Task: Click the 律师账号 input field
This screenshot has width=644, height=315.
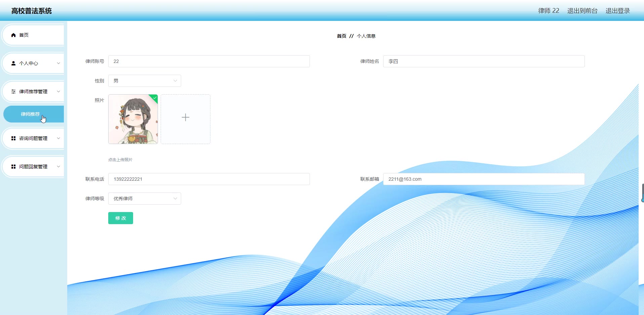Action: pyautogui.click(x=209, y=61)
